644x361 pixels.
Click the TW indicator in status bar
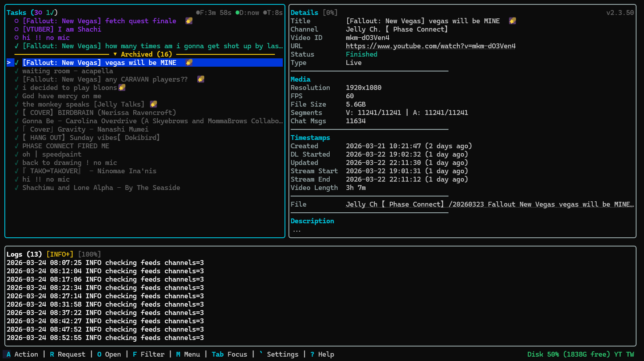pyautogui.click(x=630, y=354)
